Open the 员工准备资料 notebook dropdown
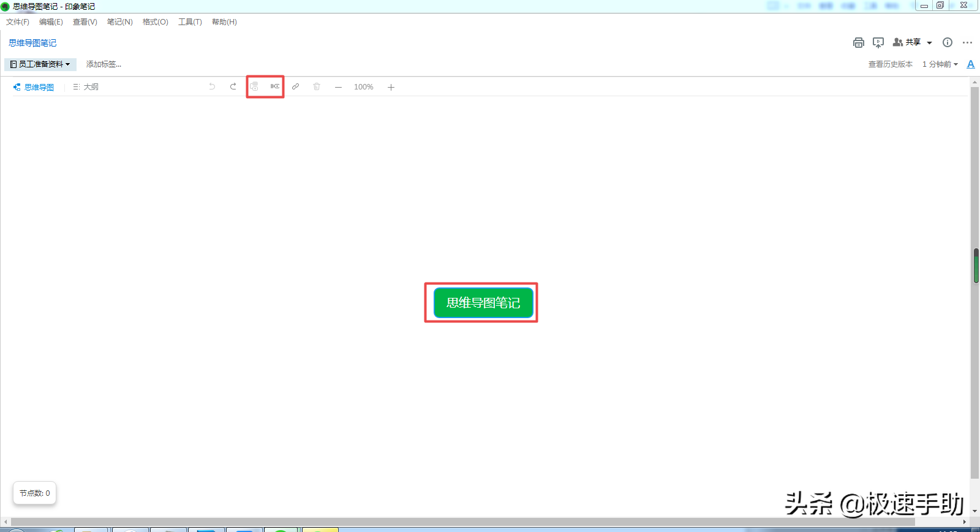The image size is (980, 532). [x=40, y=64]
